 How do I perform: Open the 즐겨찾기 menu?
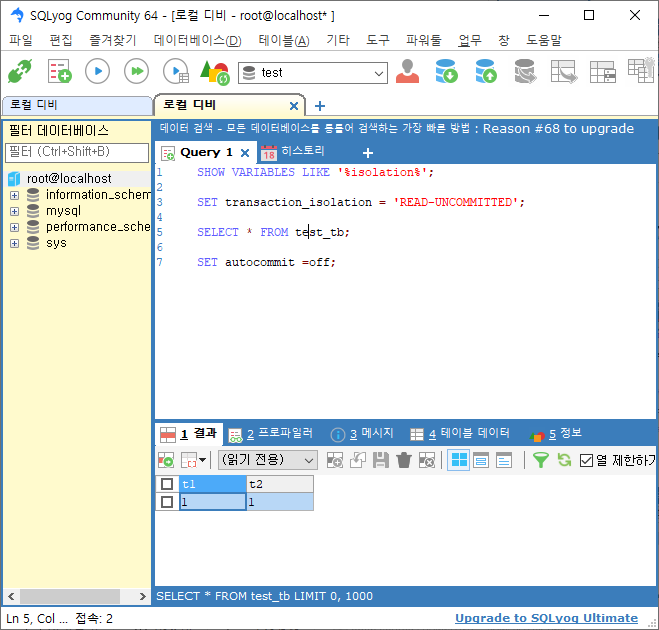(x=113, y=40)
